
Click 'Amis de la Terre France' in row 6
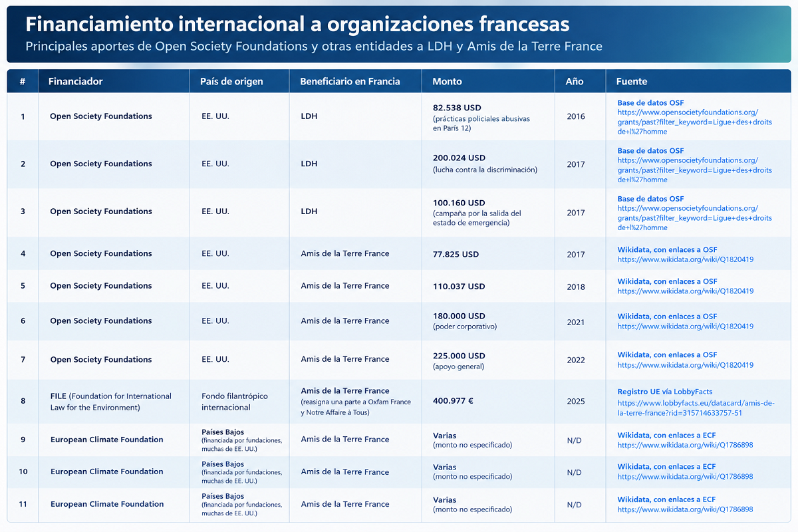coord(345,321)
